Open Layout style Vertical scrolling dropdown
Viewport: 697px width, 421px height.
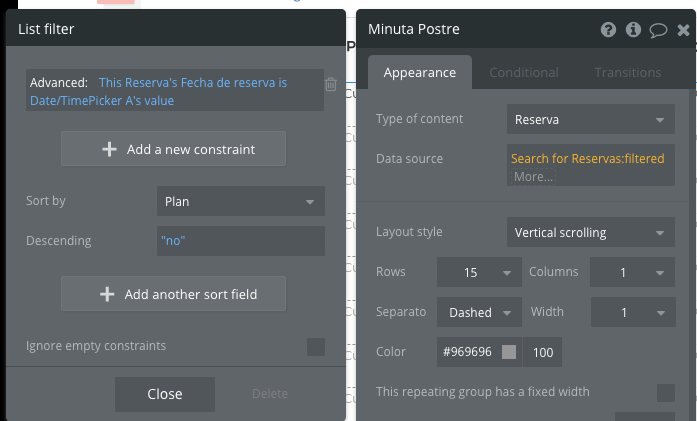(589, 233)
